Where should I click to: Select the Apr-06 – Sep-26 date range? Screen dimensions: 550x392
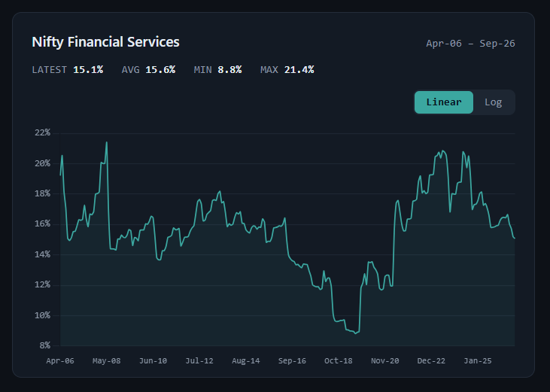click(x=470, y=44)
